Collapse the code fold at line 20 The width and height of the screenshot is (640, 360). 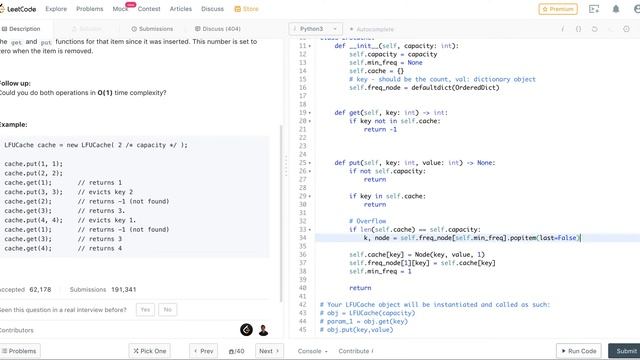pyautogui.click(x=310, y=121)
